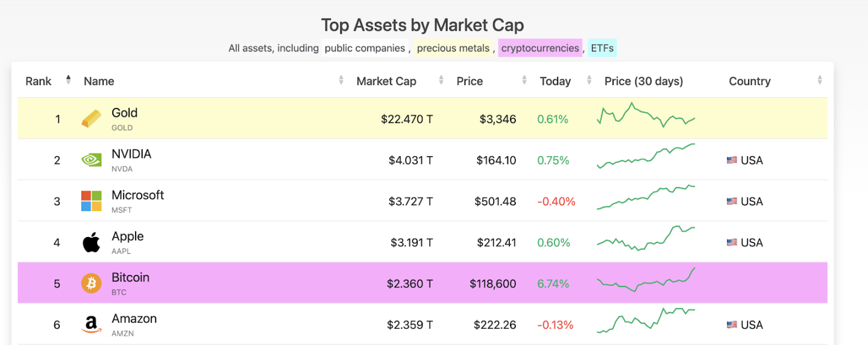Click the USA flag in NVIDIA row
Screen dimensions: 868x345
coord(732,160)
